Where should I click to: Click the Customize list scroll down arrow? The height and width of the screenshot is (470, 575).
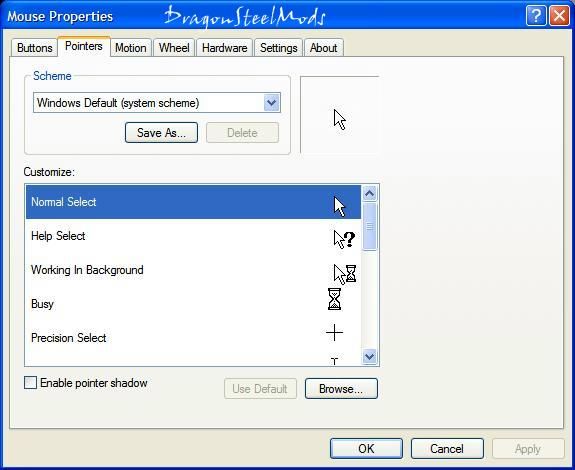369,356
